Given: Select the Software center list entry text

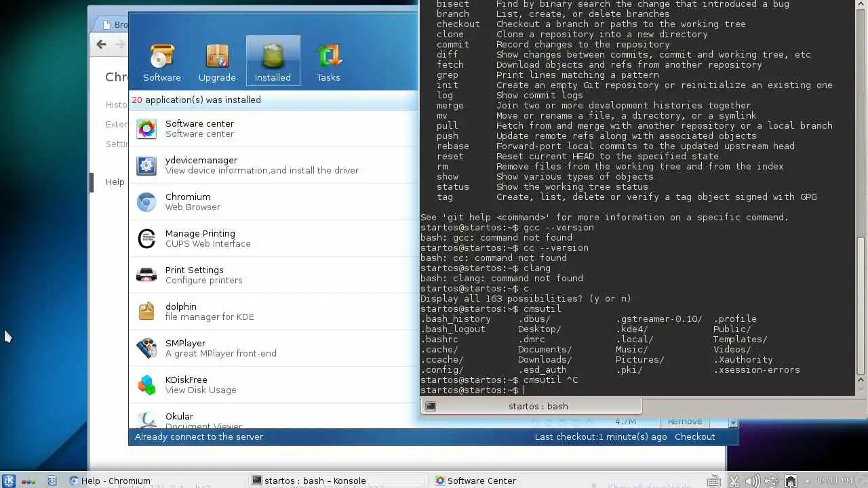Looking at the screenshot, I should (199, 129).
